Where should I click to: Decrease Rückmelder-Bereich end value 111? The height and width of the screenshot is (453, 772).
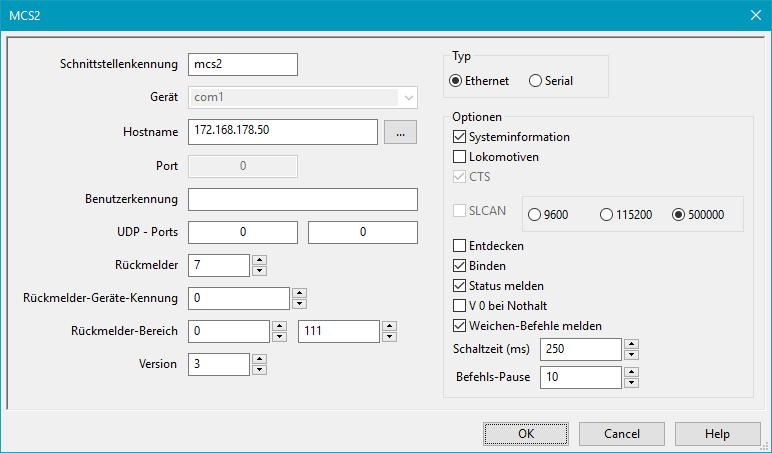[389, 337]
